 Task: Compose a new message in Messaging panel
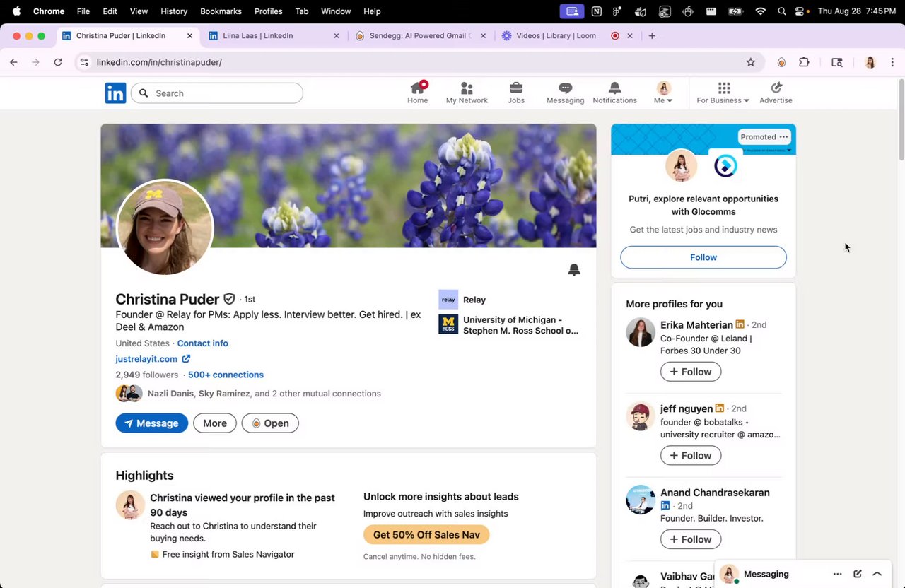point(858,574)
